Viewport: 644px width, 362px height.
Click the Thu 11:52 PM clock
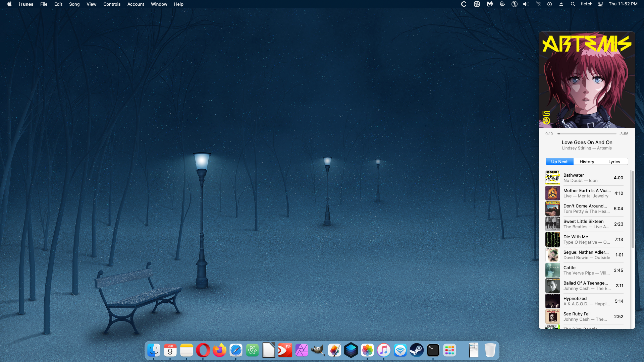pos(623,4)
